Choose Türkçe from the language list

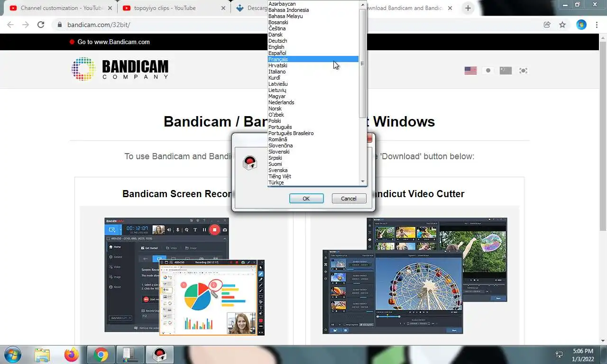point(313,182)
